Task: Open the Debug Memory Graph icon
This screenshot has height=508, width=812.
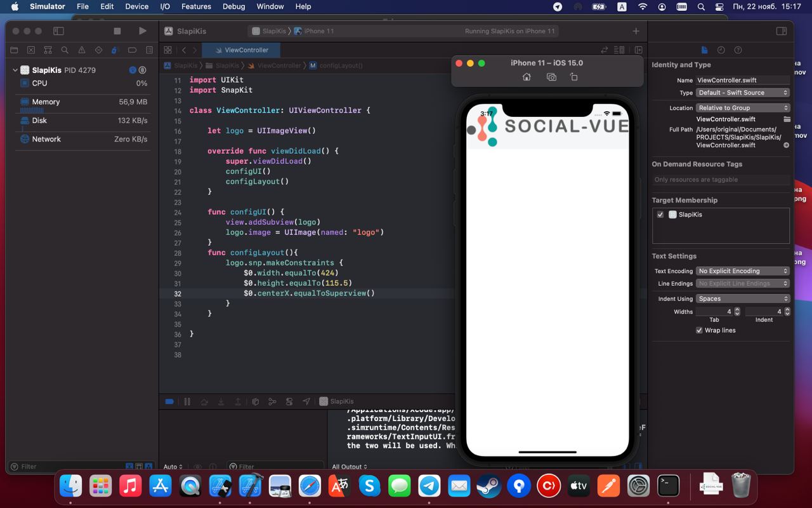Action: point(272,401)
